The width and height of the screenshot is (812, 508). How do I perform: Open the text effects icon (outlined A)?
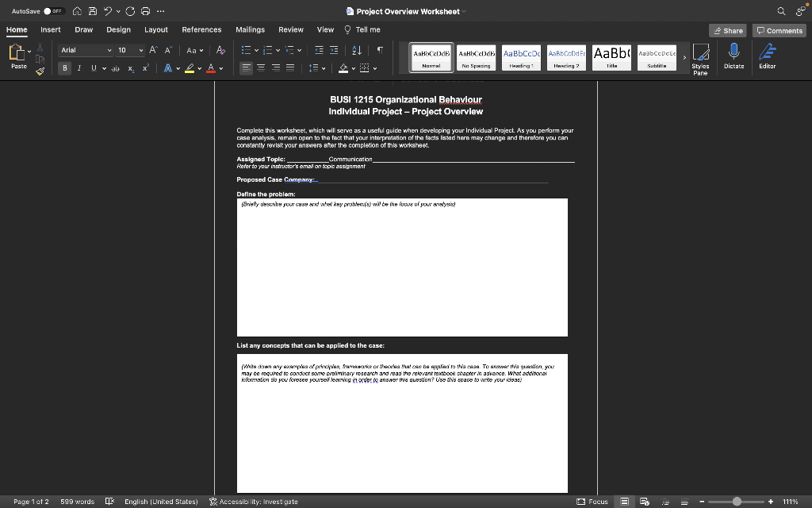tap(168, 68)
